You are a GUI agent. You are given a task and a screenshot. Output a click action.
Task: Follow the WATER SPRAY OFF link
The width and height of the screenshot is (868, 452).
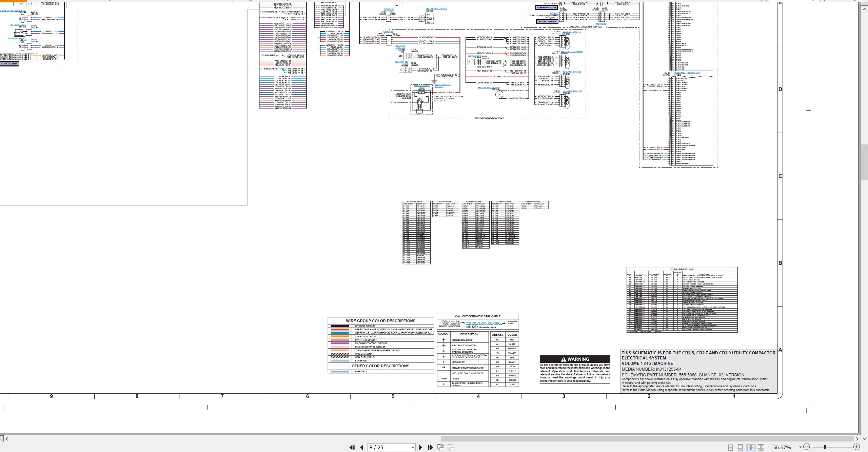coord(572,91)
